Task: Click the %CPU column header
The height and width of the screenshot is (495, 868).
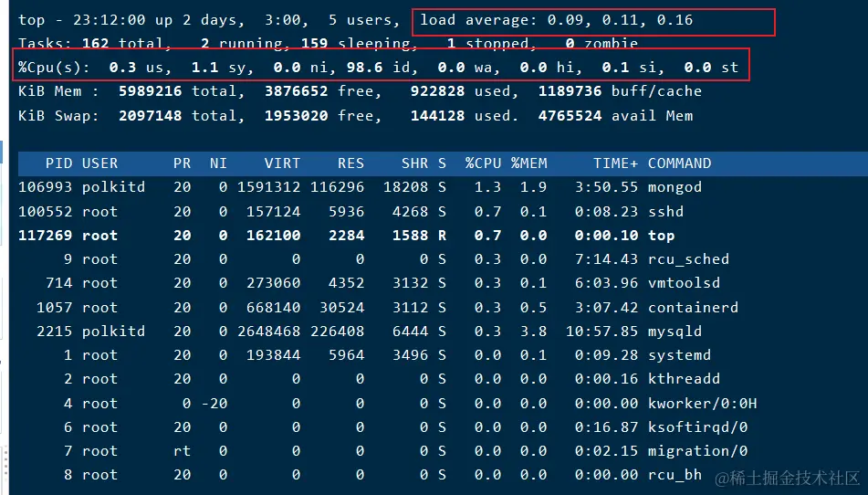Action: [483, 163]
